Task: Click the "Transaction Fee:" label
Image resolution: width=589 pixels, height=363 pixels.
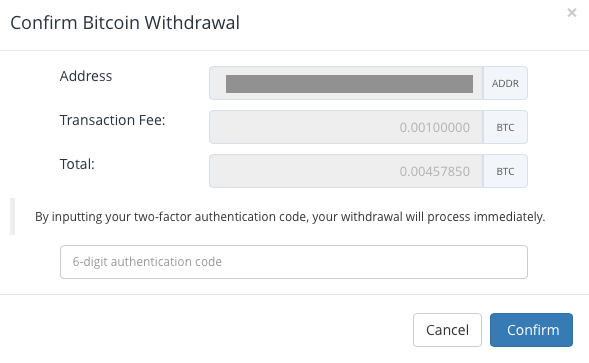Action: click(112, 120)
